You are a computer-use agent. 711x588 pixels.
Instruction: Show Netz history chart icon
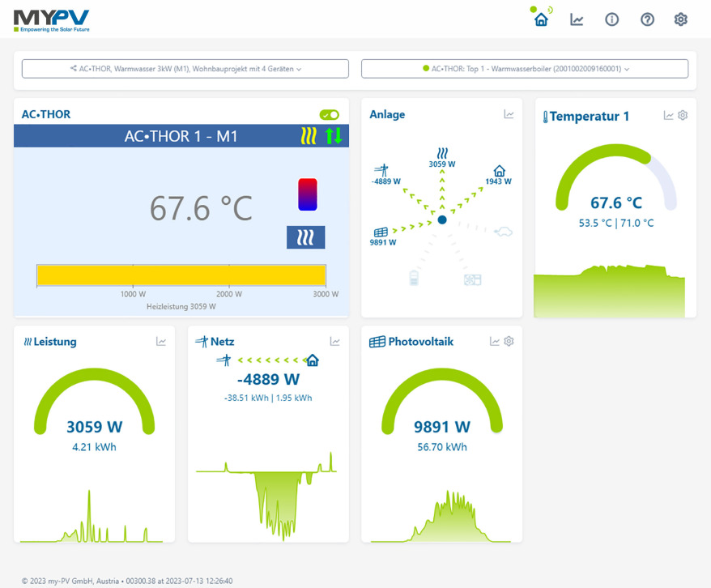[x=334, y=341]
